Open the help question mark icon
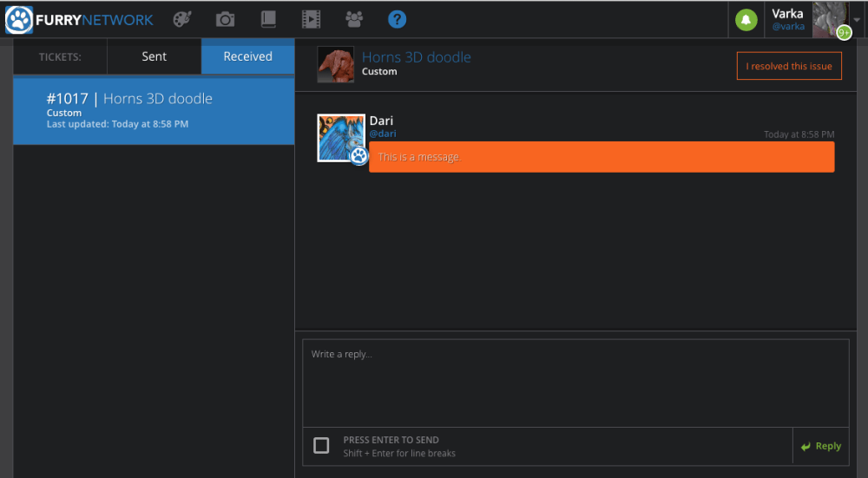 [x=397, y=19]
